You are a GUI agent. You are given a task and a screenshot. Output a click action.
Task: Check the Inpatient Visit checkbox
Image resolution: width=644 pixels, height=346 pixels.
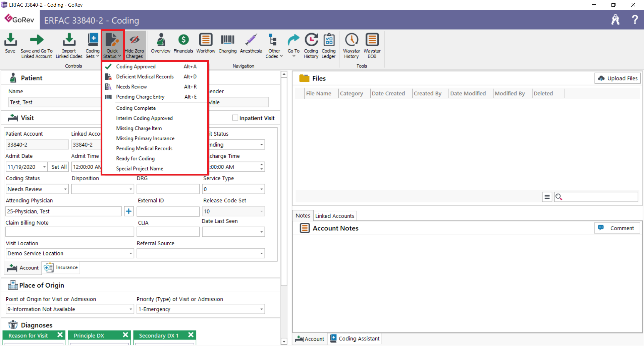point(235,118)
